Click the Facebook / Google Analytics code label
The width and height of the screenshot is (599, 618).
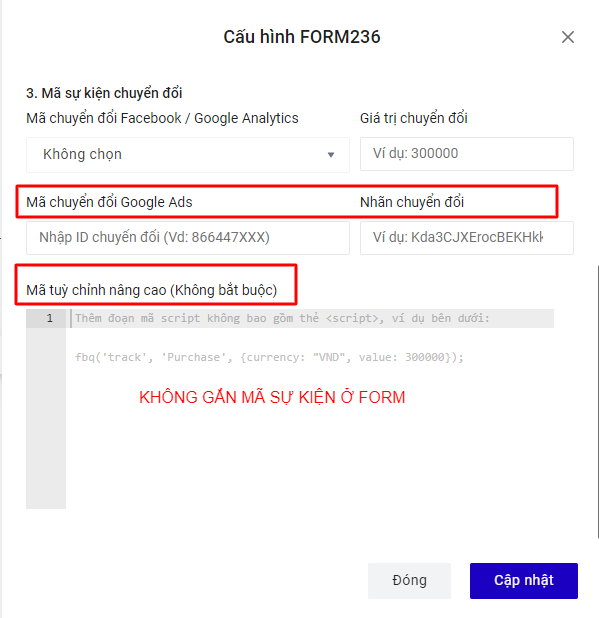click(x=162, y=118)
